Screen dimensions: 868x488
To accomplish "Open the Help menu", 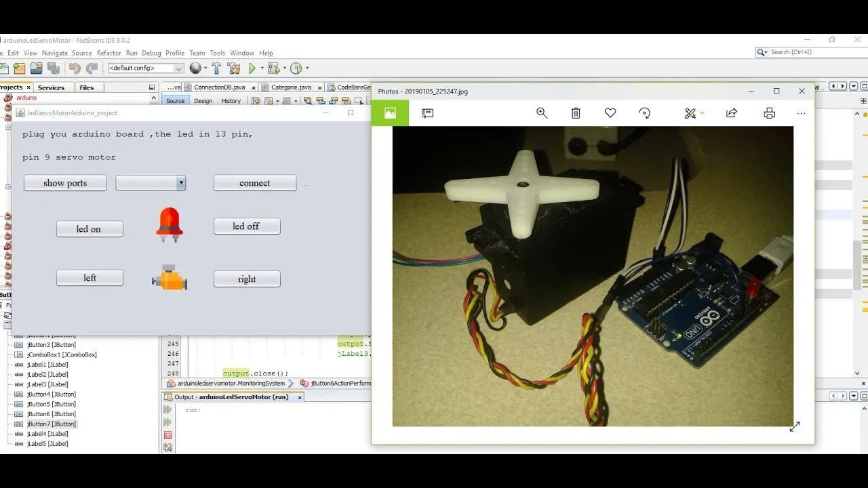I will 266,53.
